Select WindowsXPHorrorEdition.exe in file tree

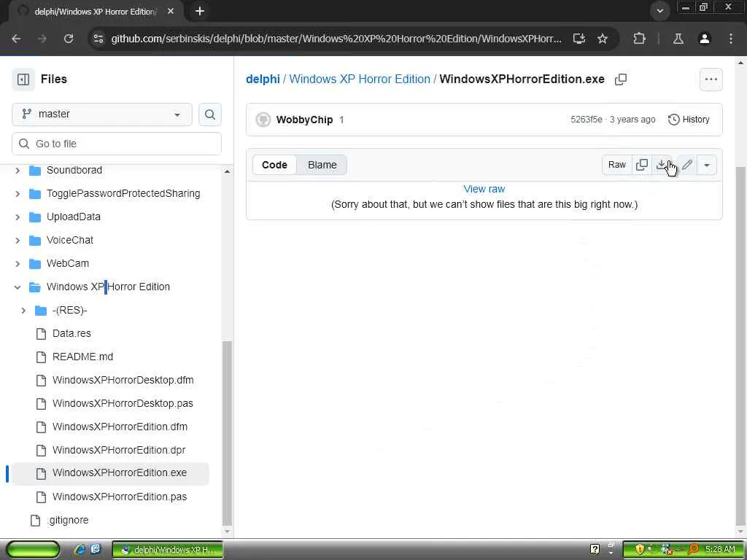pyautogui.click(x=110, y=472)
